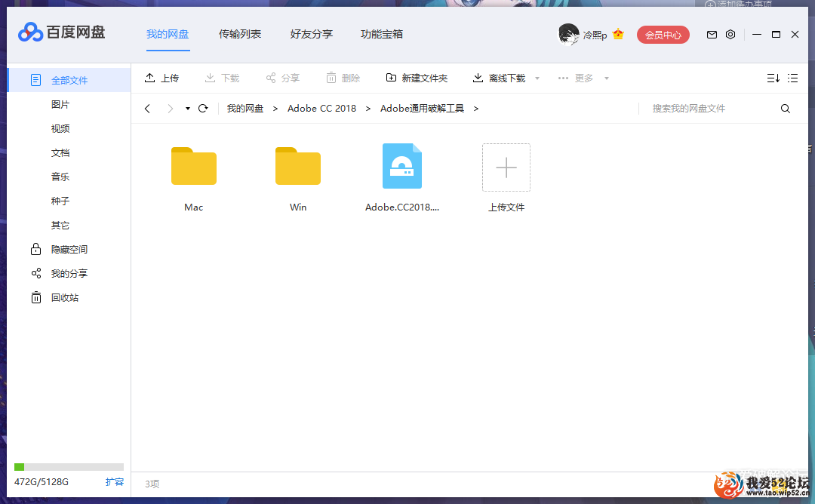Filter by 视频 category
This screenshot has height=504, width=815.
pyautogui.click(x=60, y=128)
